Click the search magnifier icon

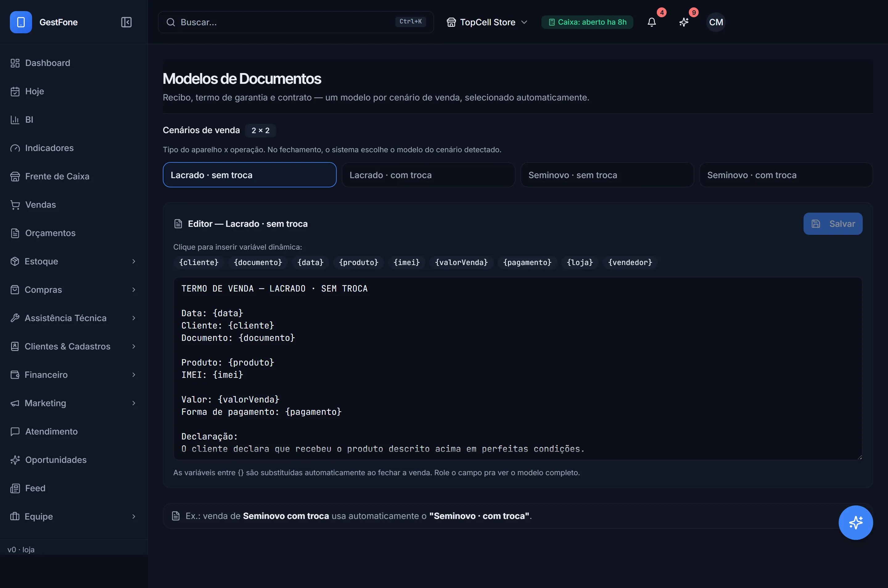pyautogui.click(x=171, y=22)
